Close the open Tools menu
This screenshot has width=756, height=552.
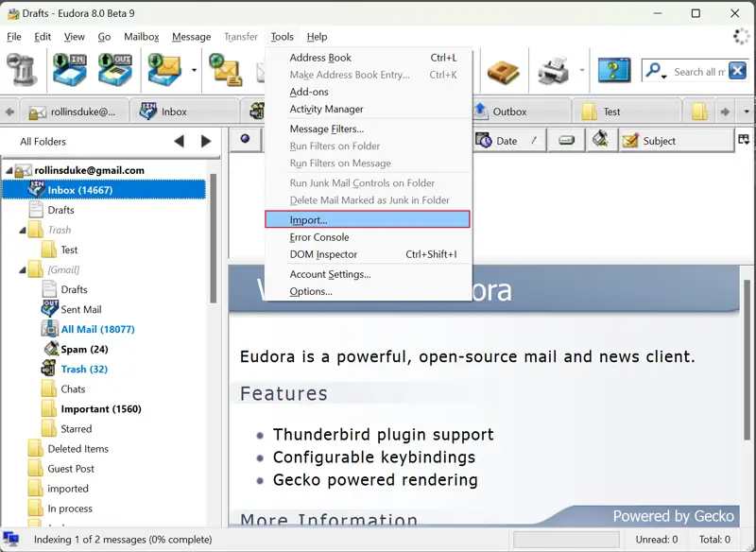(x=282, y=37)
